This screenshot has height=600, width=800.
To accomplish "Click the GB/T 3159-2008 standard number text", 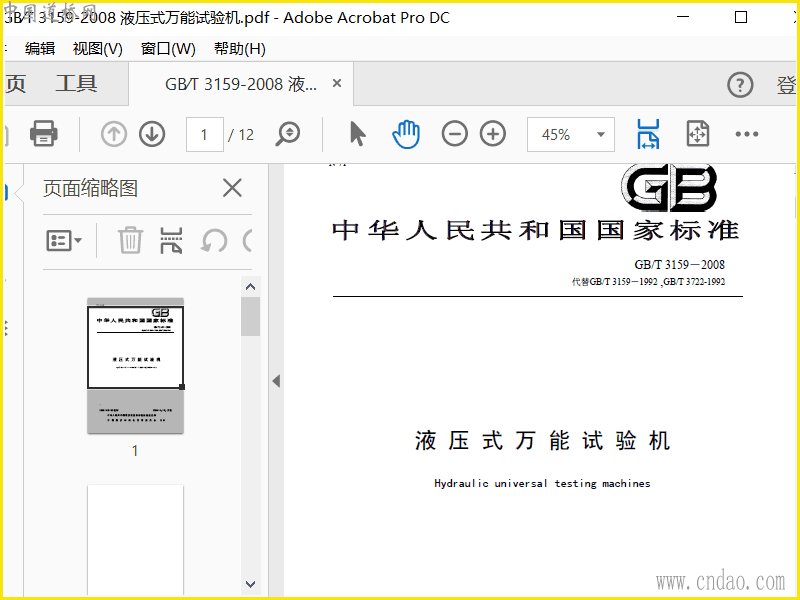I will pos(680,264).
